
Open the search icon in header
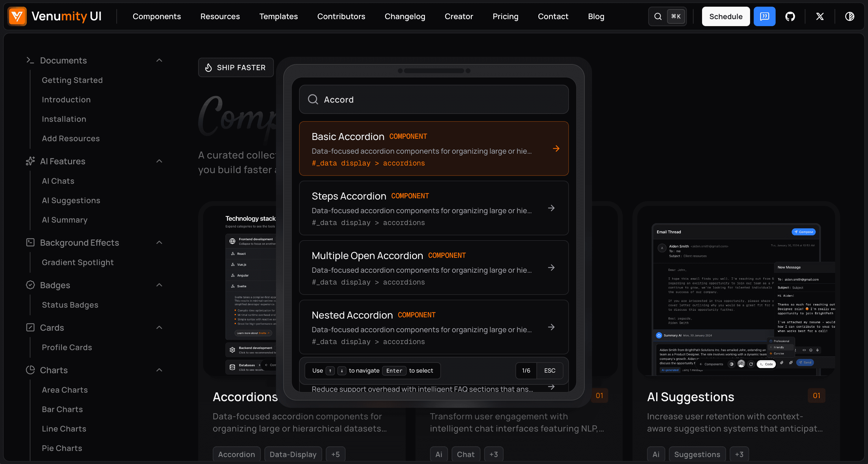tap(658, 16)
